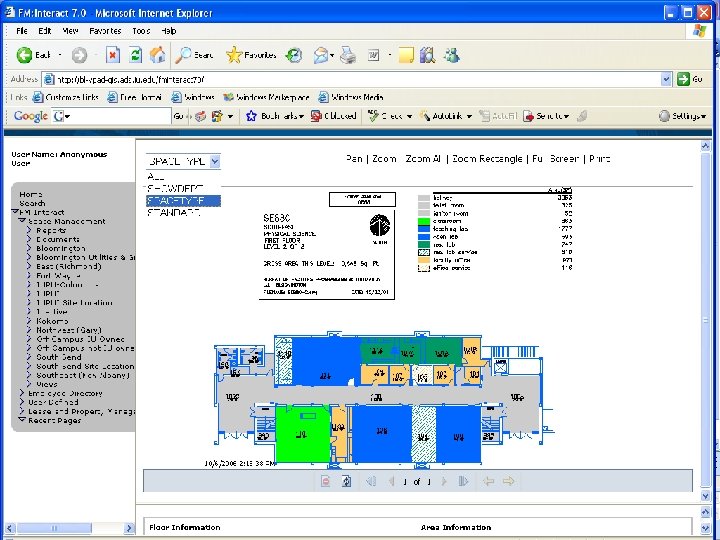Click the stop report icon in viewer toolbar
Viewport: 720px width, 540px height.
pyautogui.click(x=326, y=481)
